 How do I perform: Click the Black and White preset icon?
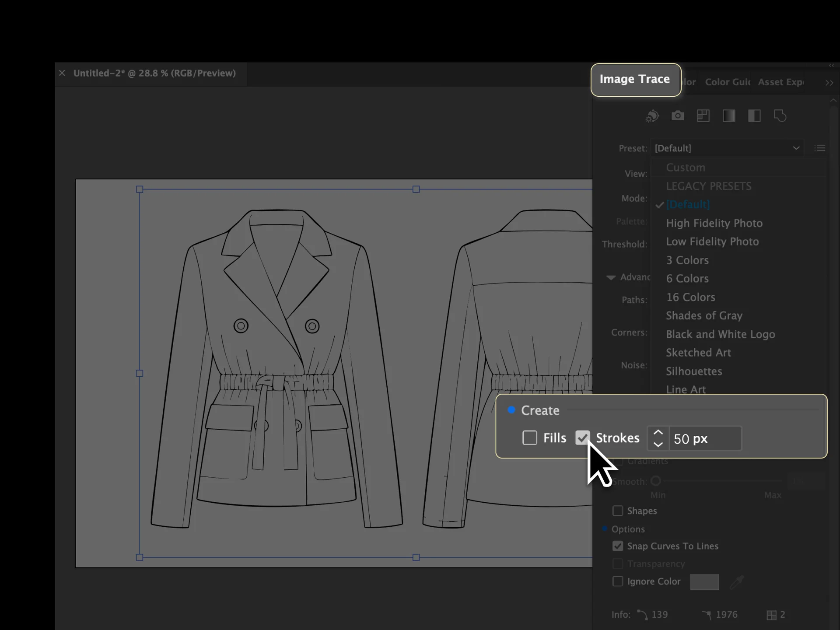tap(754, 116)
